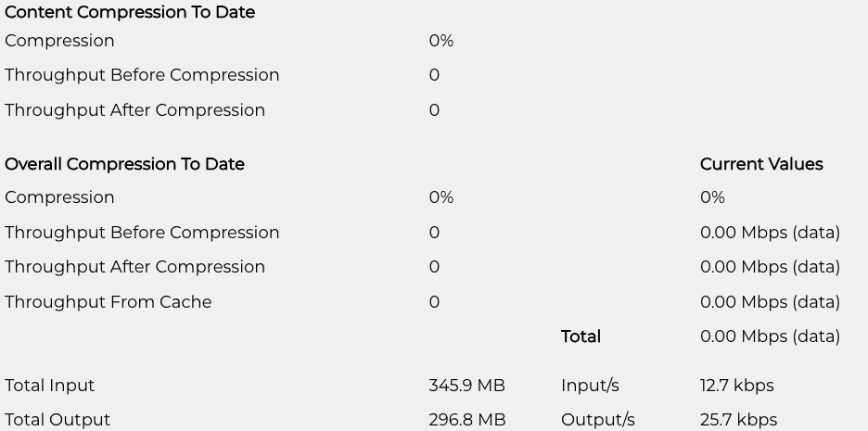This screenshot has height=431, width=868.
Task: Click the Compression label under Content Compression
Action: 59,41
